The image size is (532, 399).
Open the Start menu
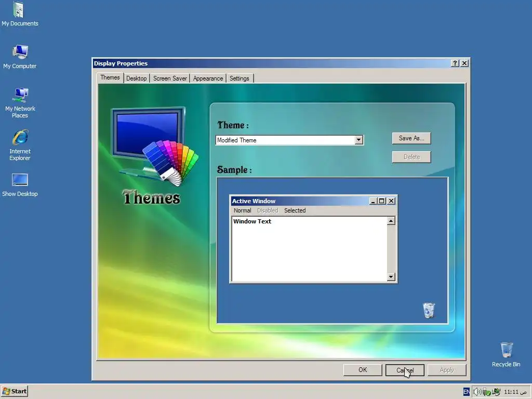point(14,391)
